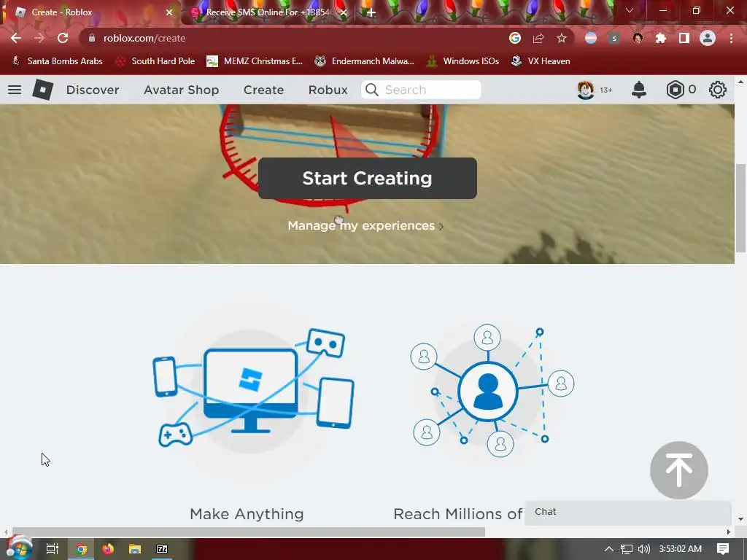The image size is (747, 560).
Task: Open the VX Heaven bookmark
Action: (x=541, y=61)
